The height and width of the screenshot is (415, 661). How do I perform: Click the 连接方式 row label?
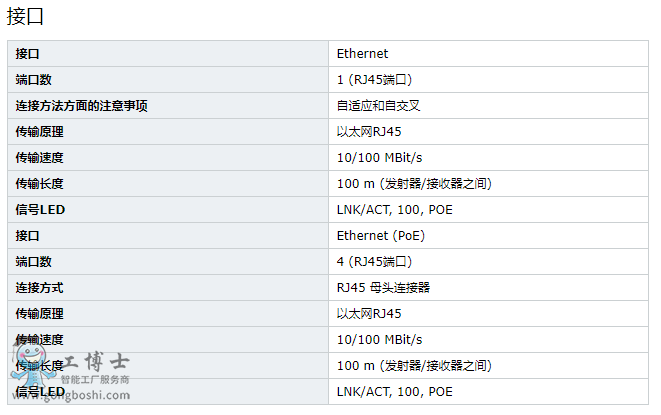(39, 288)
